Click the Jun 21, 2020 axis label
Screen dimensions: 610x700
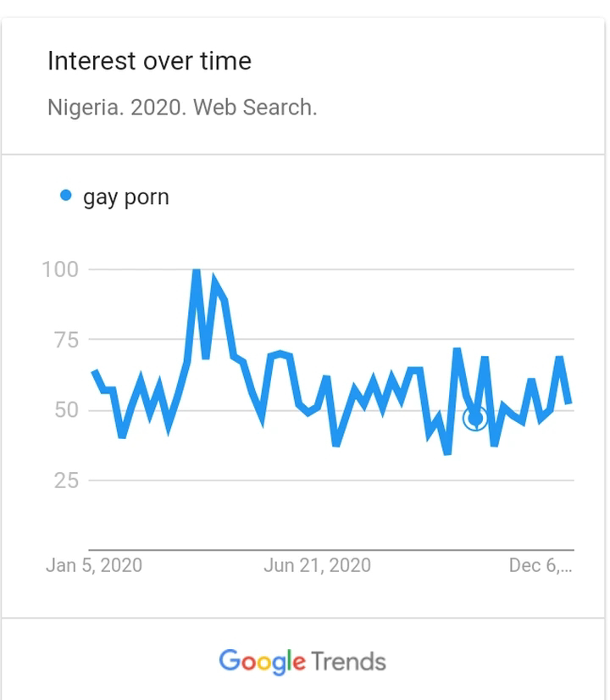click(317, 565)
